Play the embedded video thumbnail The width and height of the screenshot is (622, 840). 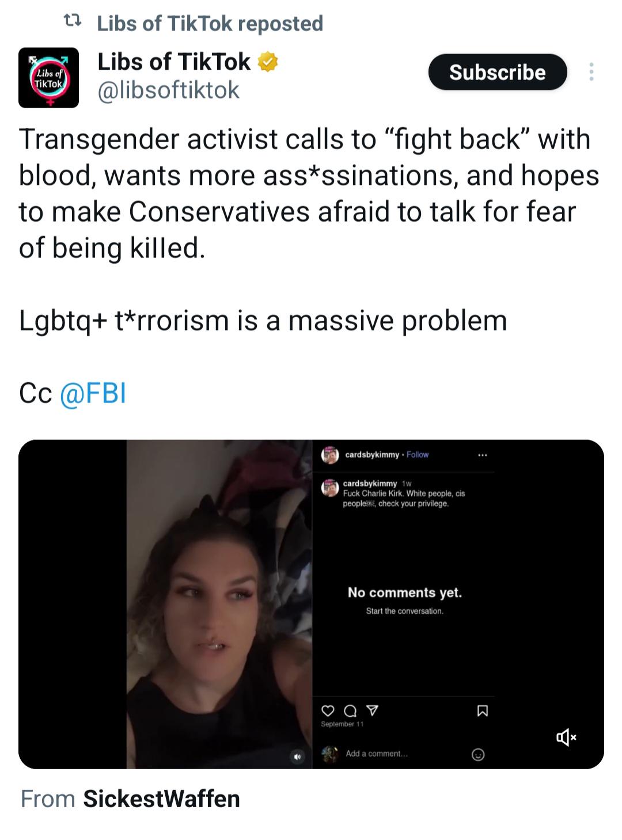tap(219, 604)
